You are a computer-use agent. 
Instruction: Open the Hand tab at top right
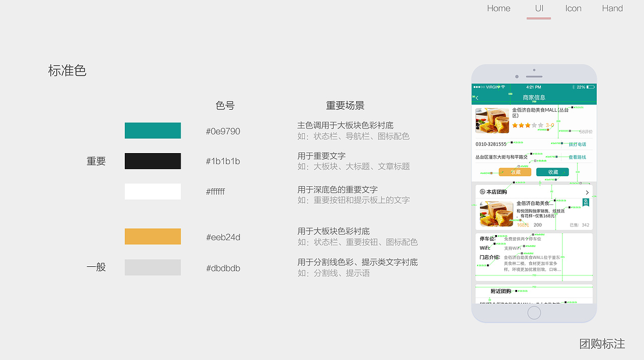(612, 8)
